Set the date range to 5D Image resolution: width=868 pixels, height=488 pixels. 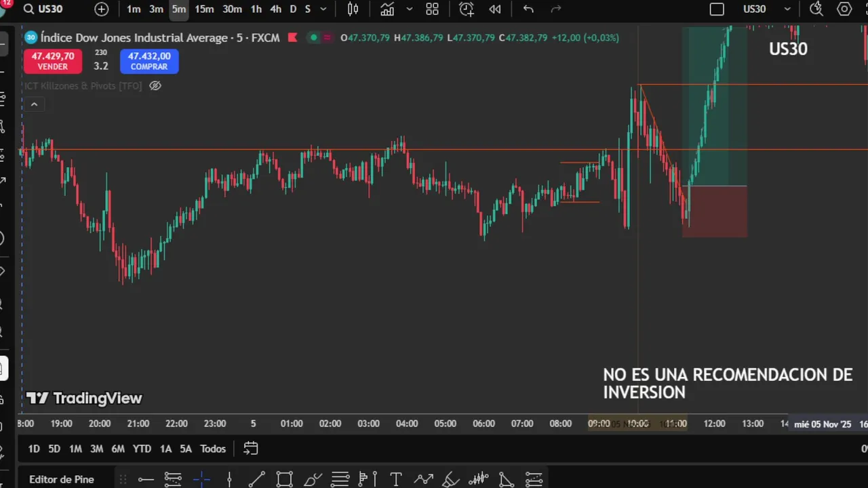54,449
